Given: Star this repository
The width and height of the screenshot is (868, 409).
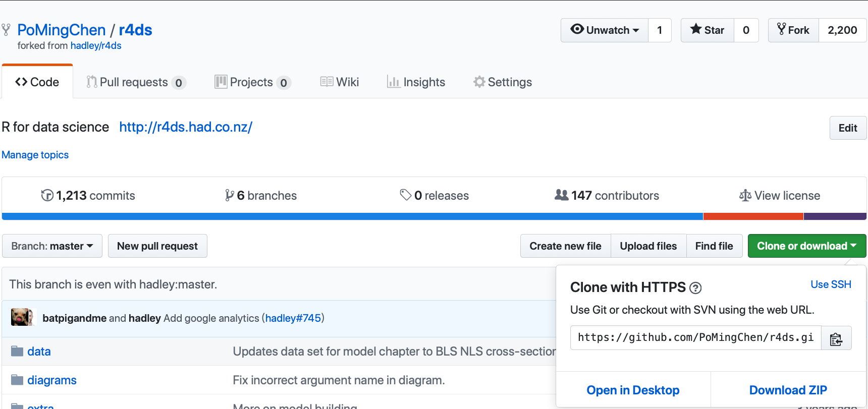Looking at the screenshot, I should tap(708, 30).
